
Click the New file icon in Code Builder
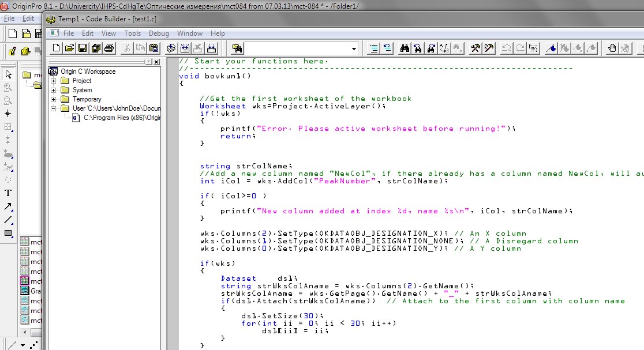pyautogui.click(x=57, y=48)
